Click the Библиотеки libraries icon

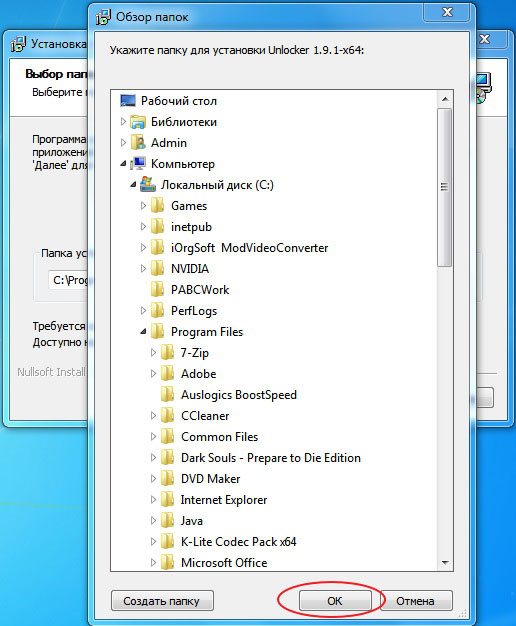click(138, 122)
